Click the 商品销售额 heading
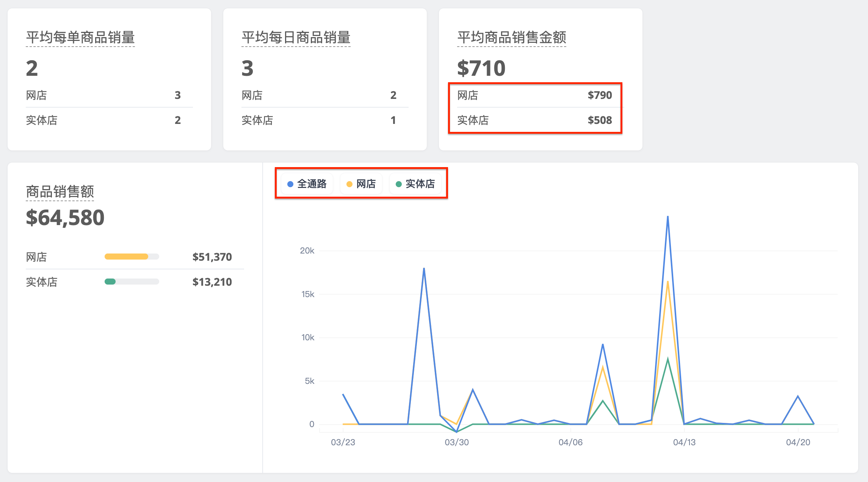This screenshot has height=482, width=868. click(60, 191)
